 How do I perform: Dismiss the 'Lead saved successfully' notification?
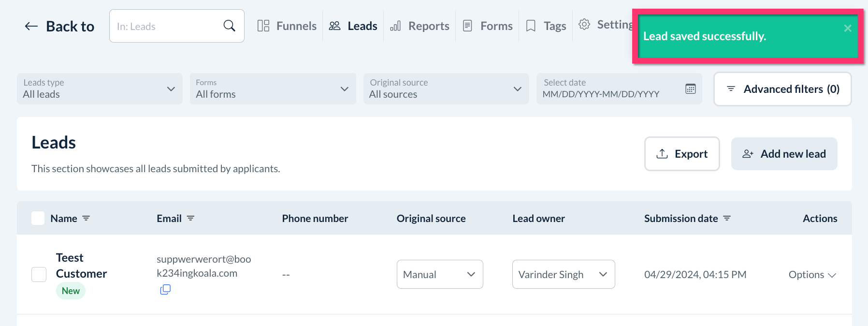click(847, 28)
